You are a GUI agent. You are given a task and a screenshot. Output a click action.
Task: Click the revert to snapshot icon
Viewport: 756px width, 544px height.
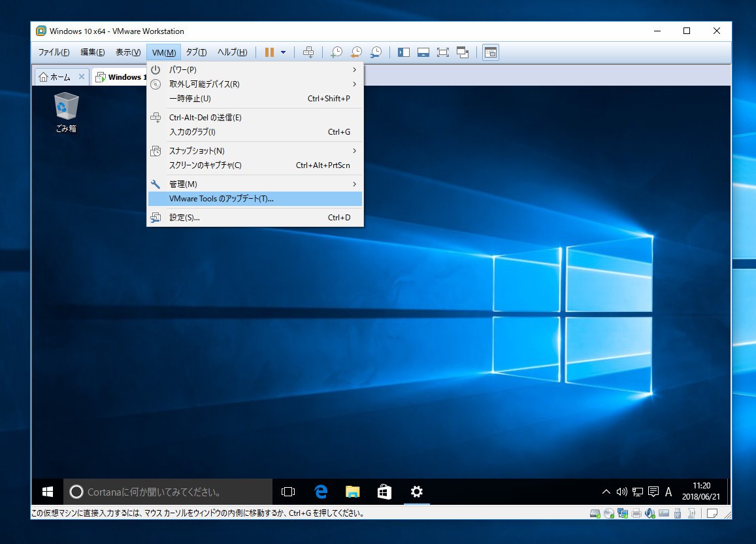click(356, 52)
